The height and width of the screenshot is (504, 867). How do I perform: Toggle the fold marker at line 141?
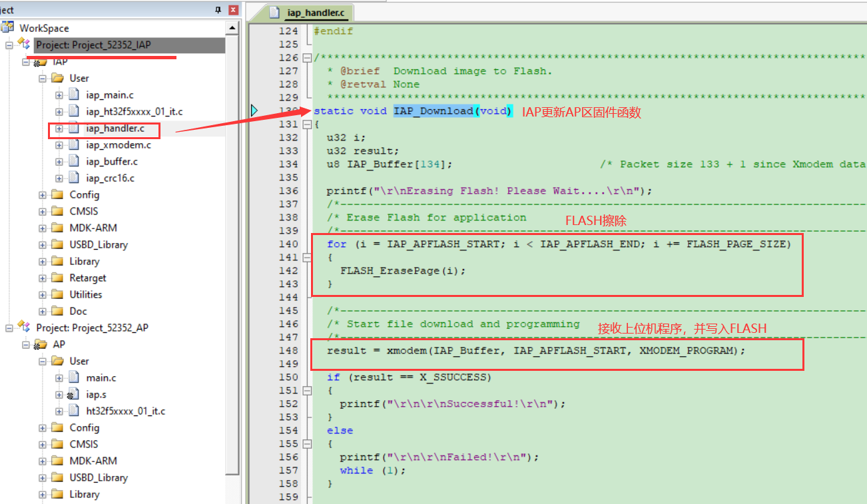(x=307, y=258)
